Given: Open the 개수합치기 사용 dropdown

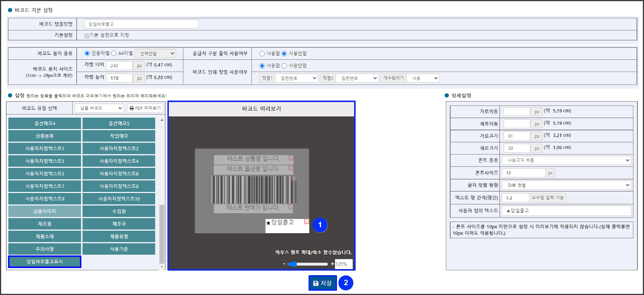Looking at the screenshot, I should 423,78.
